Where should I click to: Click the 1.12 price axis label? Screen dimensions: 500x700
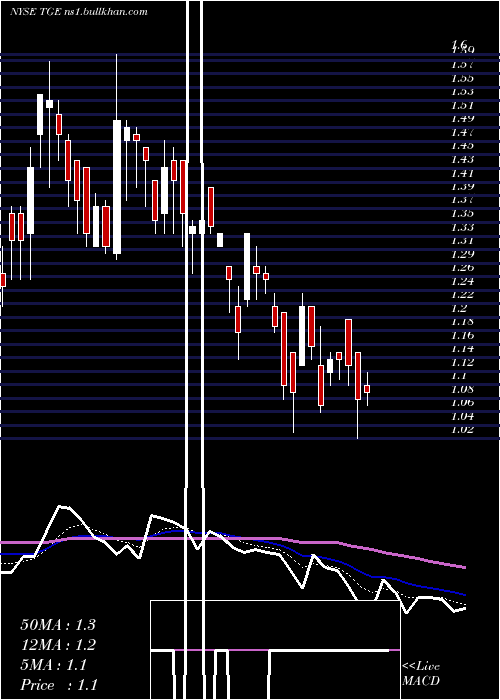462,362
